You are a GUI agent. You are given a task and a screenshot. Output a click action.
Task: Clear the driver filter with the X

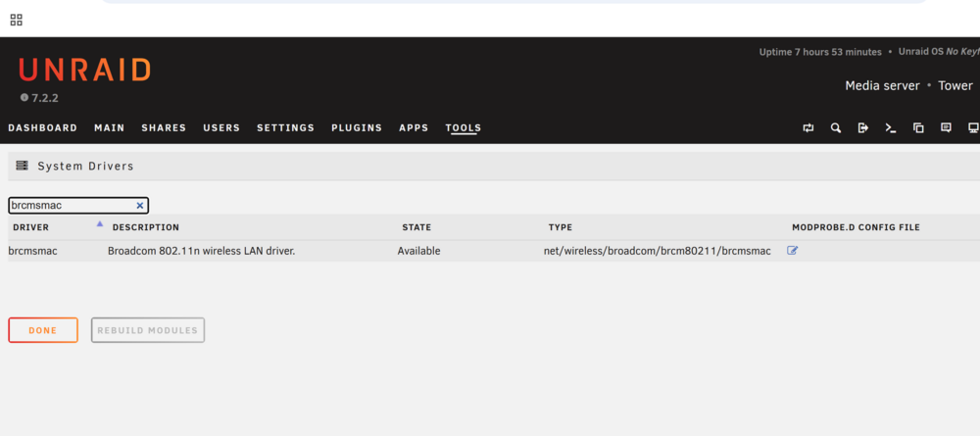pyautogui.click(x=140, y=206)
